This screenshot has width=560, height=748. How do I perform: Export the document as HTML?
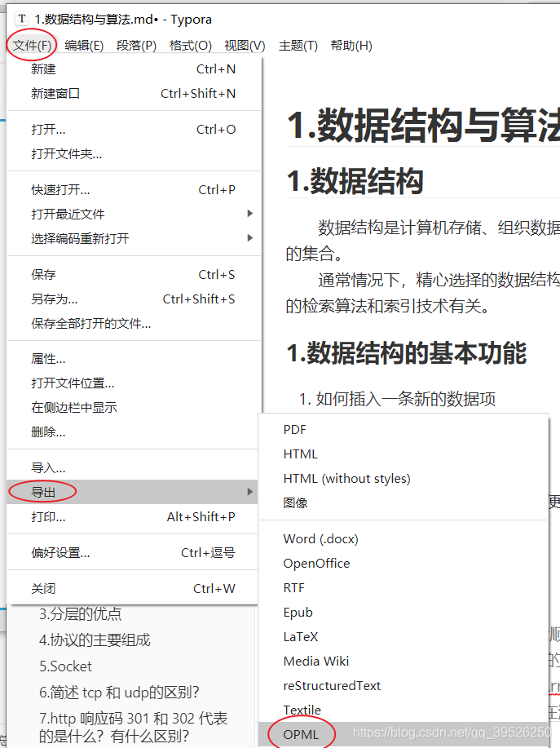403,454
